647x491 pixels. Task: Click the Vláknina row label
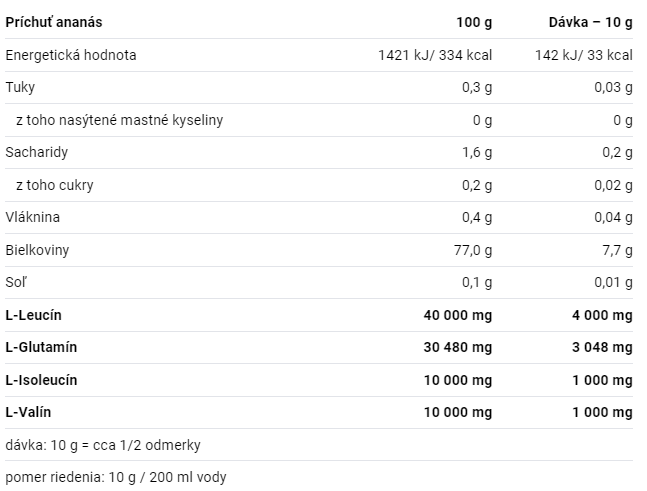point(33,217)
